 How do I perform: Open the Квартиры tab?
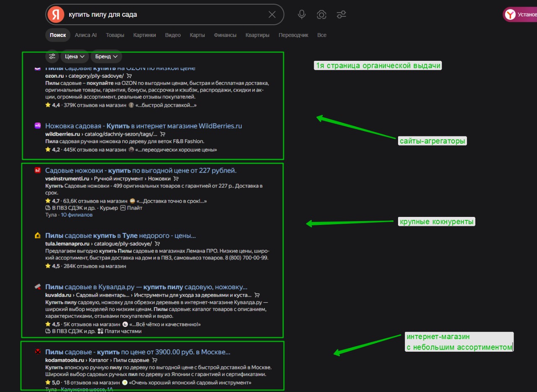tap(258, 35)
